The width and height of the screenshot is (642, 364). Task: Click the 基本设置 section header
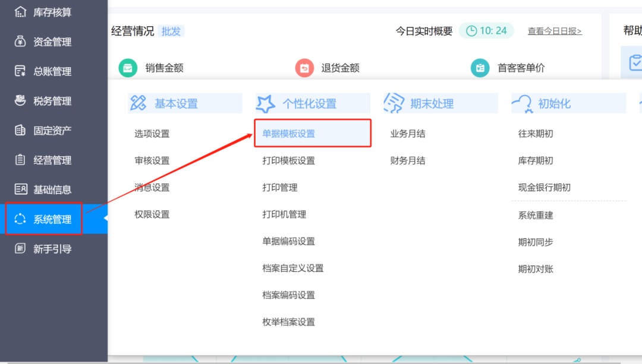[x=185, y=103]
